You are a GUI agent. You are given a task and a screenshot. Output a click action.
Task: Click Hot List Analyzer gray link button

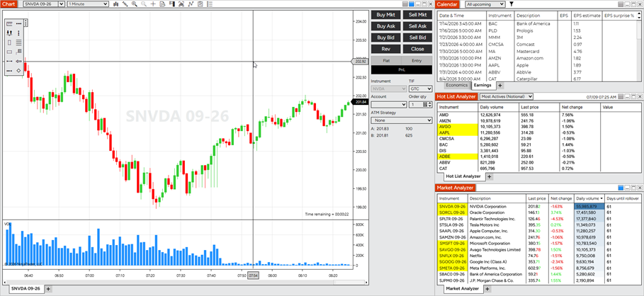point(621,96)
